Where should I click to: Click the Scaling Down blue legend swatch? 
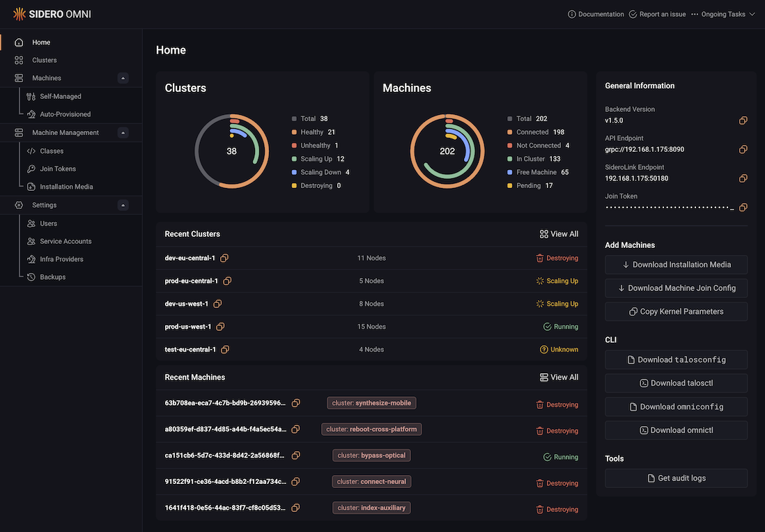click(x=294, y=172)
